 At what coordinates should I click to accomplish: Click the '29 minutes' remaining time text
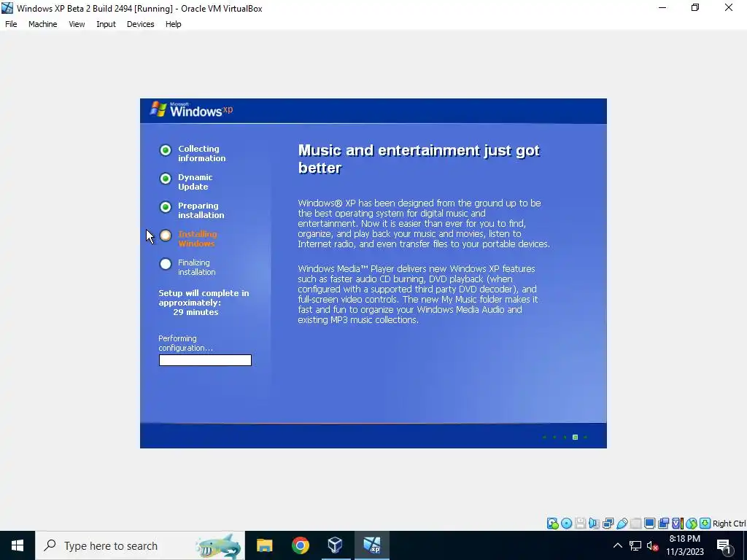point(196,312)
